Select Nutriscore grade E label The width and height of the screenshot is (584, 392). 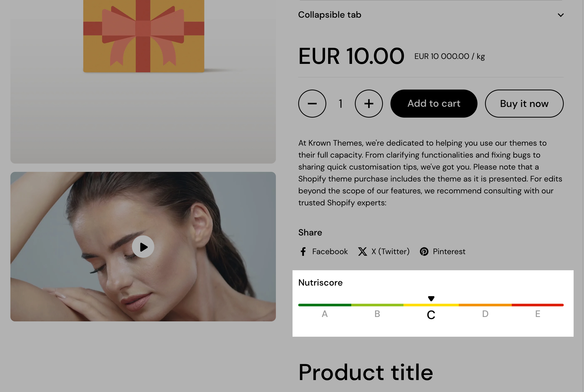pyautogui.click(x=538, y=314)
